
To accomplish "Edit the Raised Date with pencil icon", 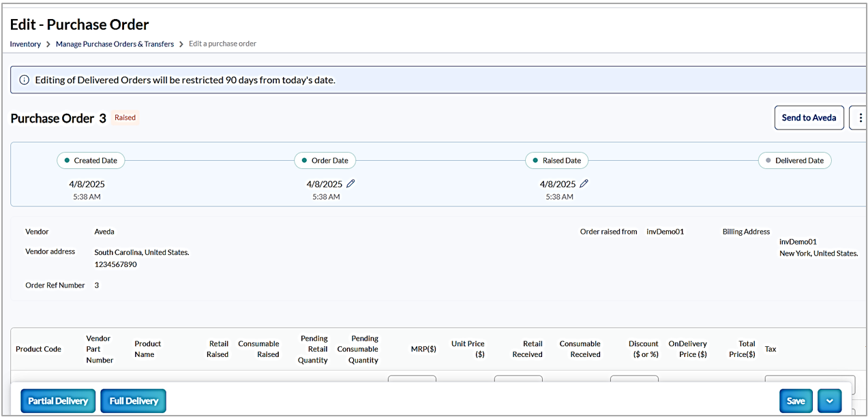I will [x=584, y=184].
